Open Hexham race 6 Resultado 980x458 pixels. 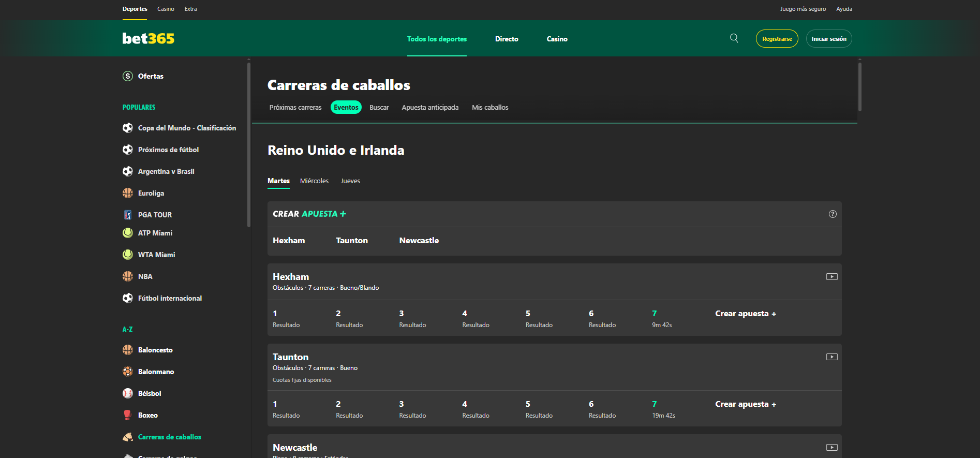coord(602,319)
